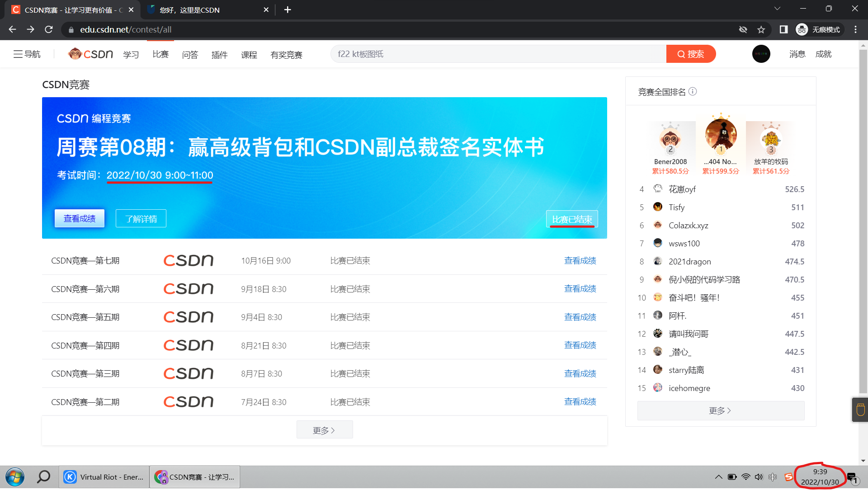Click taskbar search magnifier icon
This screenshot has width=868, height=490.
click(x=43, y=477)
